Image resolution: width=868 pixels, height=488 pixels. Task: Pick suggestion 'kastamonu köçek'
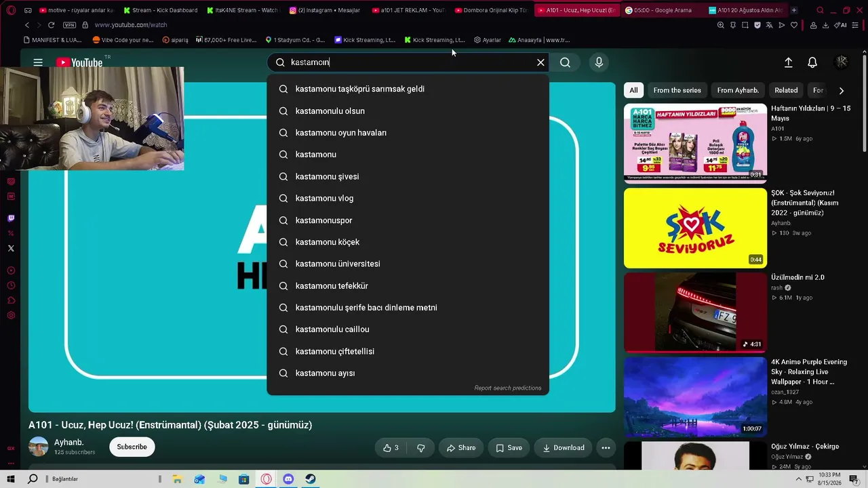pos(408,242)
